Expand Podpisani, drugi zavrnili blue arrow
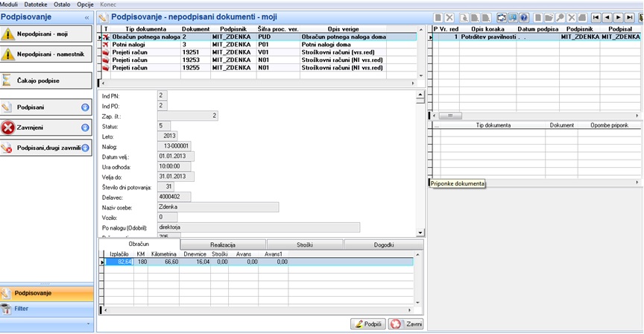This screenshot has width=644, height=334. pos(85,148)
